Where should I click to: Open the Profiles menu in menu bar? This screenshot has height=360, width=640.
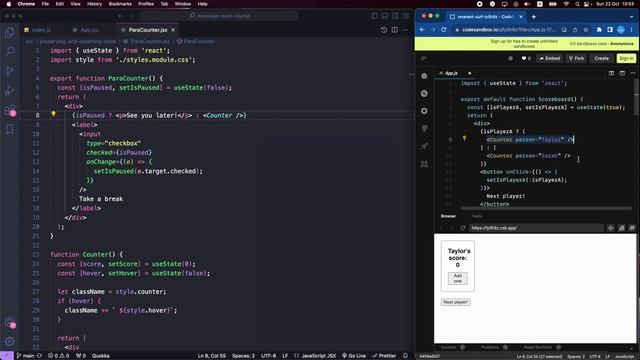coord(146,4)
